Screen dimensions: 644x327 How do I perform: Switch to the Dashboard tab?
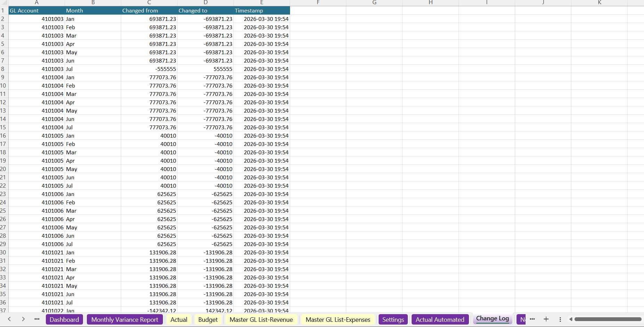(64, 319)
